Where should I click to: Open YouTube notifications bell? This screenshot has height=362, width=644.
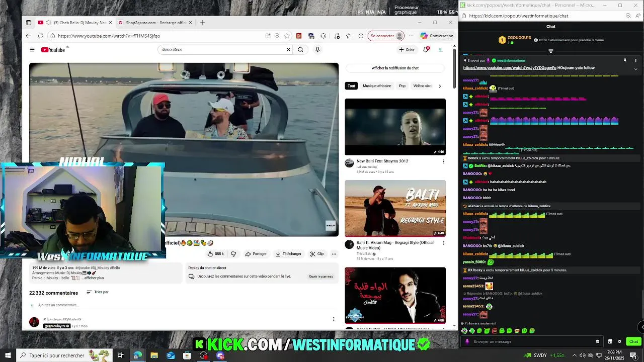pos(426,49)
